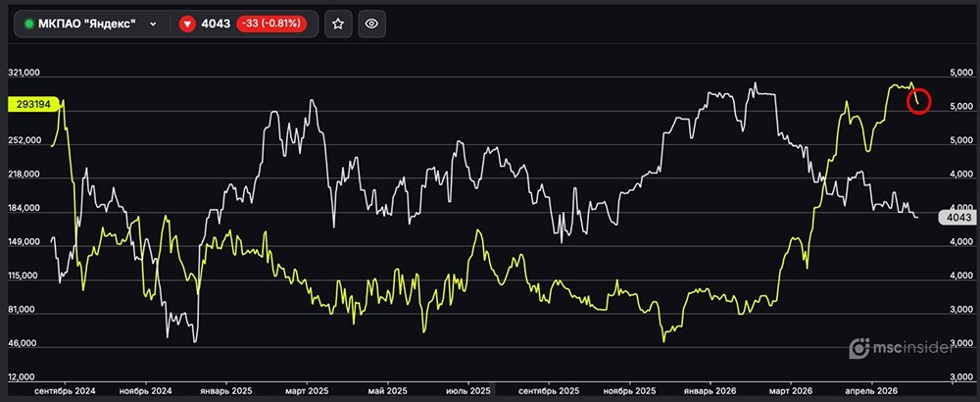Viewport: 980px width, 402px height.
Task: Click the 149,000 left axis value
Action: click(24, 242)
